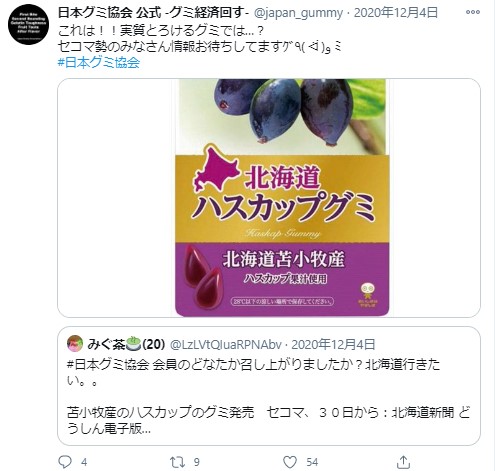
Task: Like the tweet with the heart icon
Action: tap(290, 462)
